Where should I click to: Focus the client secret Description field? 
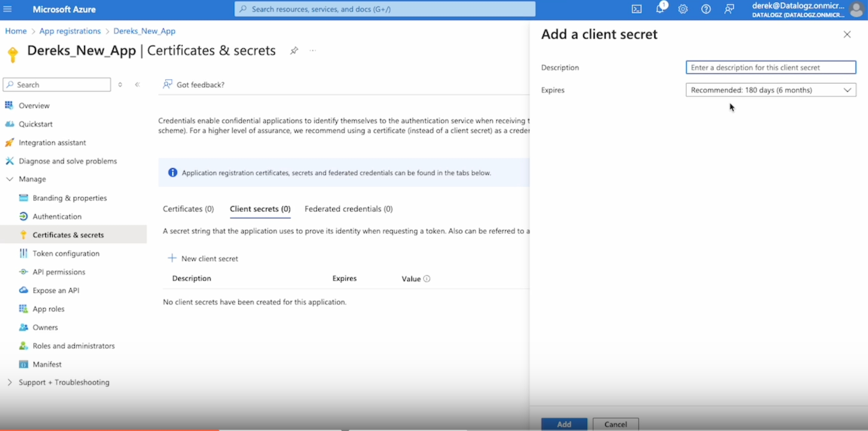tap(770, 67)
